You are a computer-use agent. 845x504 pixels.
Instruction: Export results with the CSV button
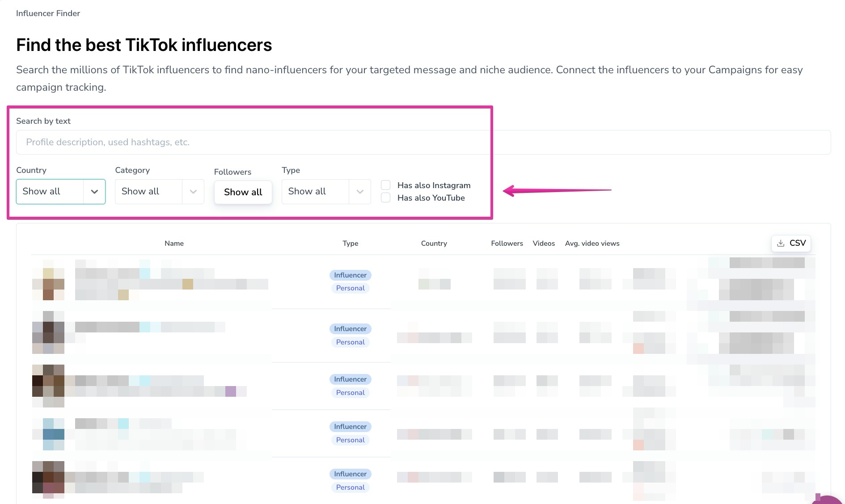click(791, 243)
